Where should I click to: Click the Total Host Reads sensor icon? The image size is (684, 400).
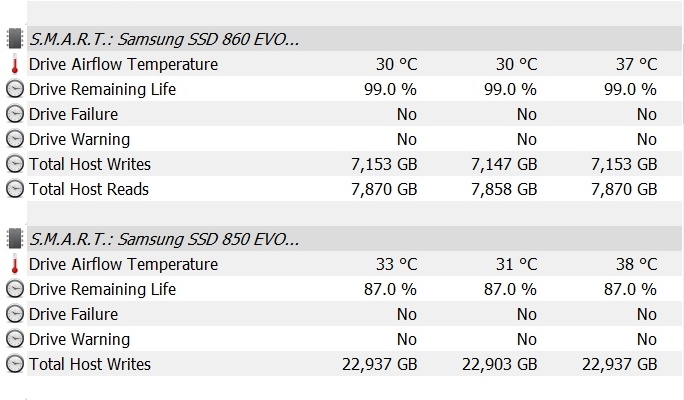click(x=15, y=190)
